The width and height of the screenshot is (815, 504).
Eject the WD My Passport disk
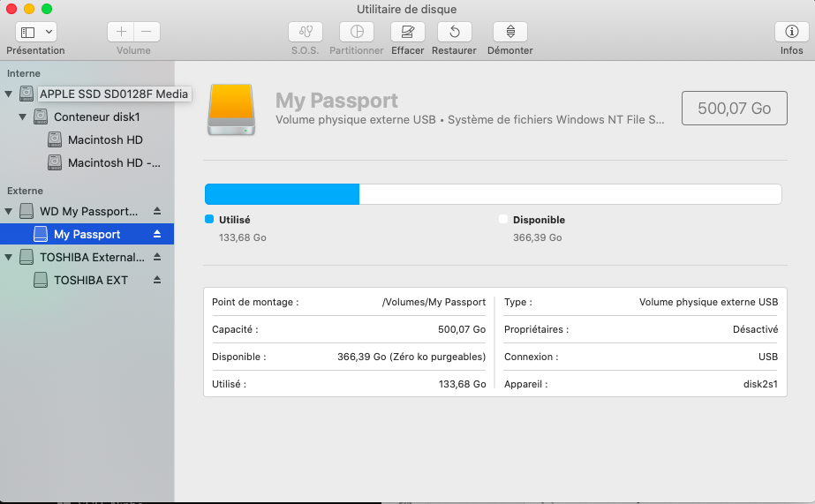click(157, 212)
